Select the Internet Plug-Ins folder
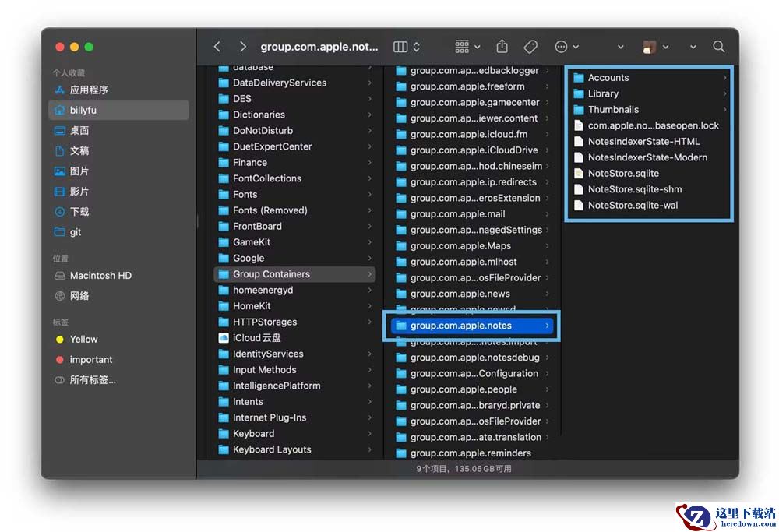This screenshot has height=532, width=779. tap(295, 417)
